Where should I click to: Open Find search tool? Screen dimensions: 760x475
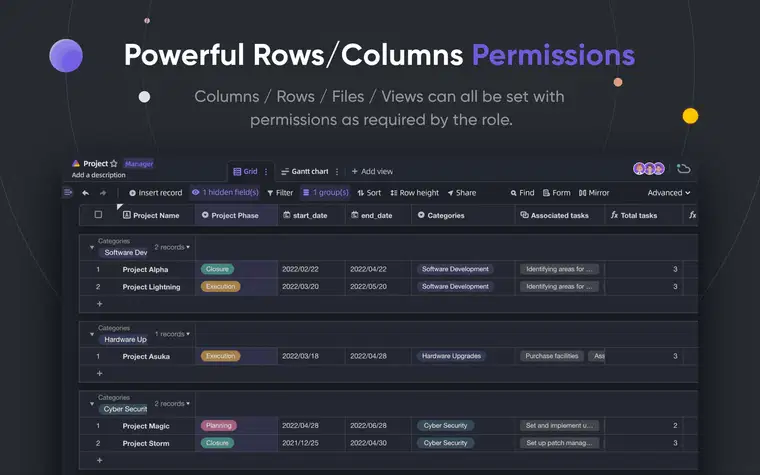point(522,193)
